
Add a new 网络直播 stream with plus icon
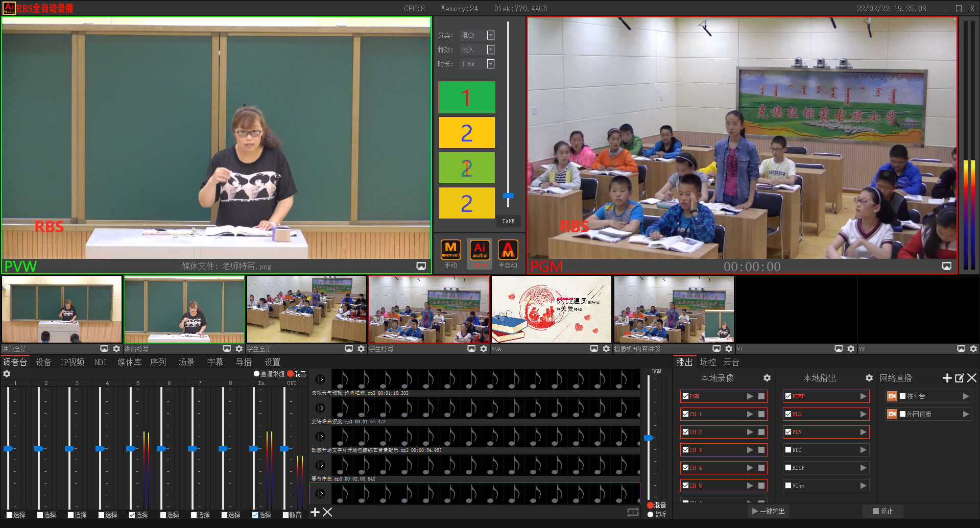tap(947, 378)
